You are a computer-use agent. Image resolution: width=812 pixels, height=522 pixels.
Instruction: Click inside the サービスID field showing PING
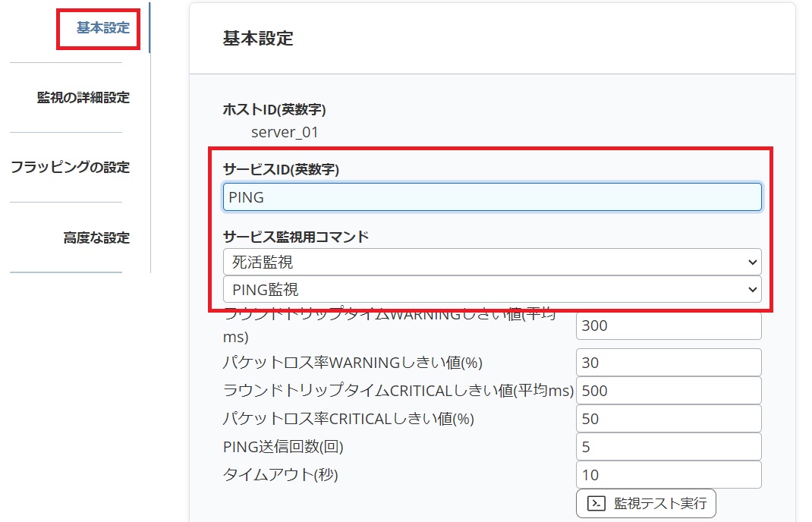pyautogui.click(x=493, y=197)
